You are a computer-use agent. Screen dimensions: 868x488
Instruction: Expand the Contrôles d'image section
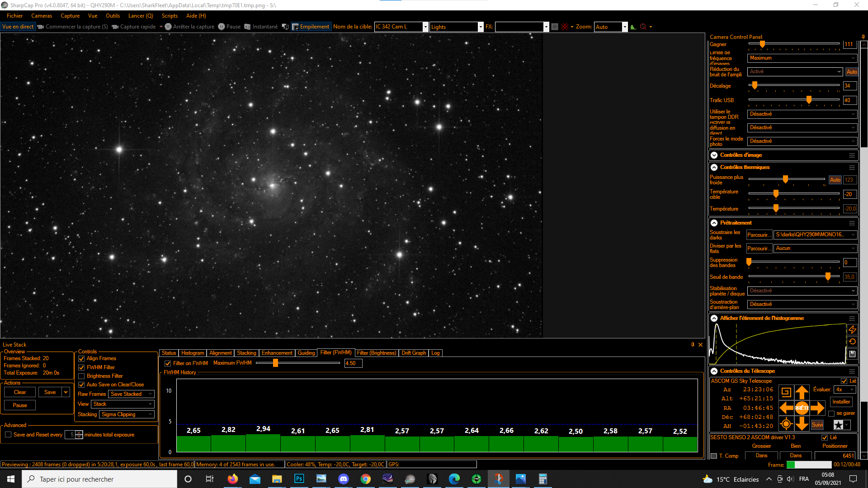714,155
